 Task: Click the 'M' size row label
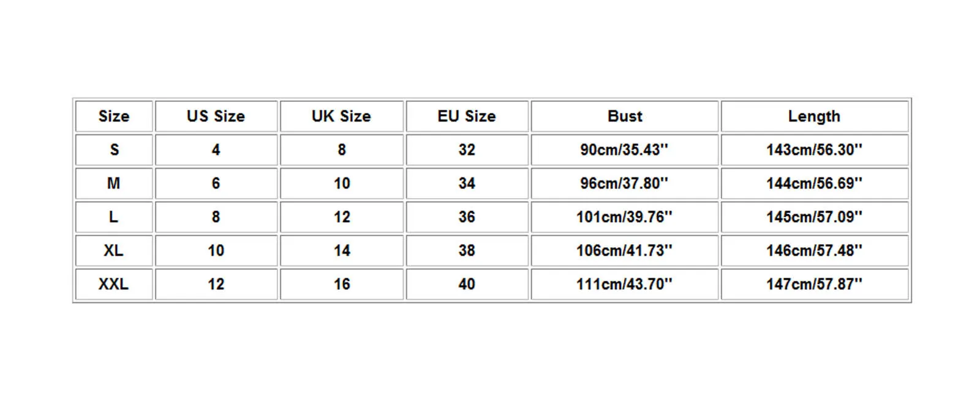[x=114, y=183]
